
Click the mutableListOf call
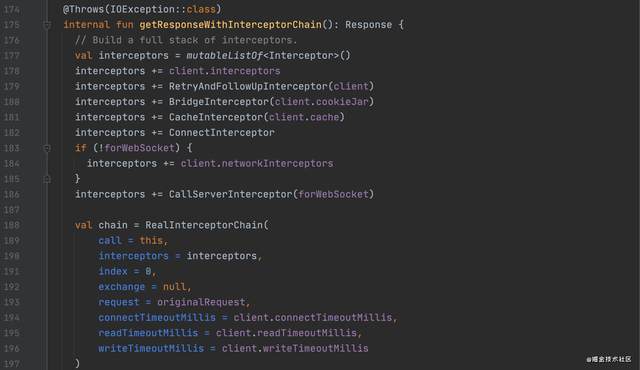224,55
